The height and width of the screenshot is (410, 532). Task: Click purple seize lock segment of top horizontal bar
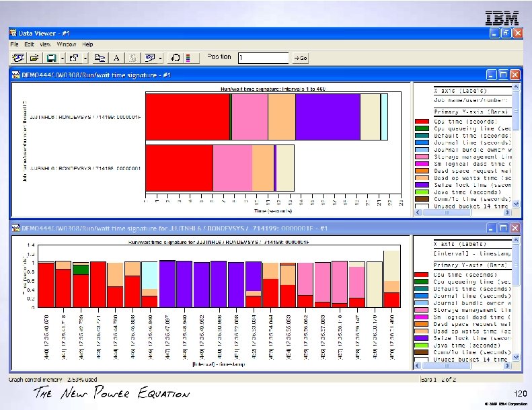pyautogui.click(x=328, y=117)
